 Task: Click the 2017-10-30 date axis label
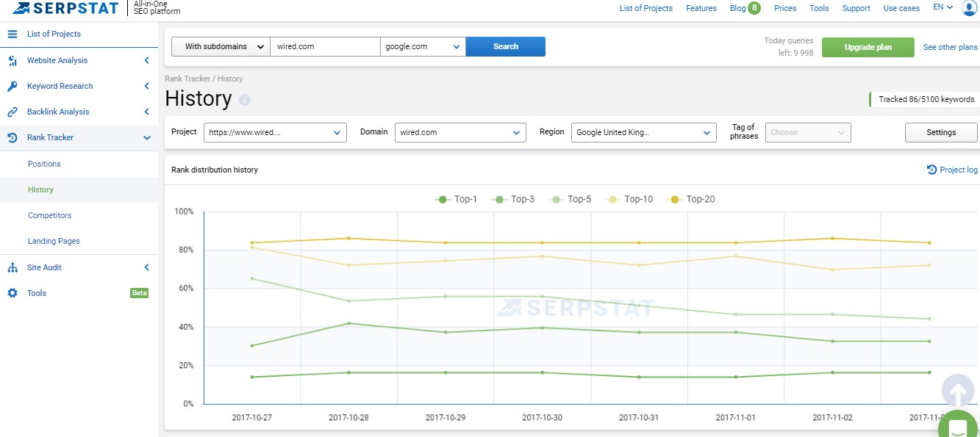(543, 417)
